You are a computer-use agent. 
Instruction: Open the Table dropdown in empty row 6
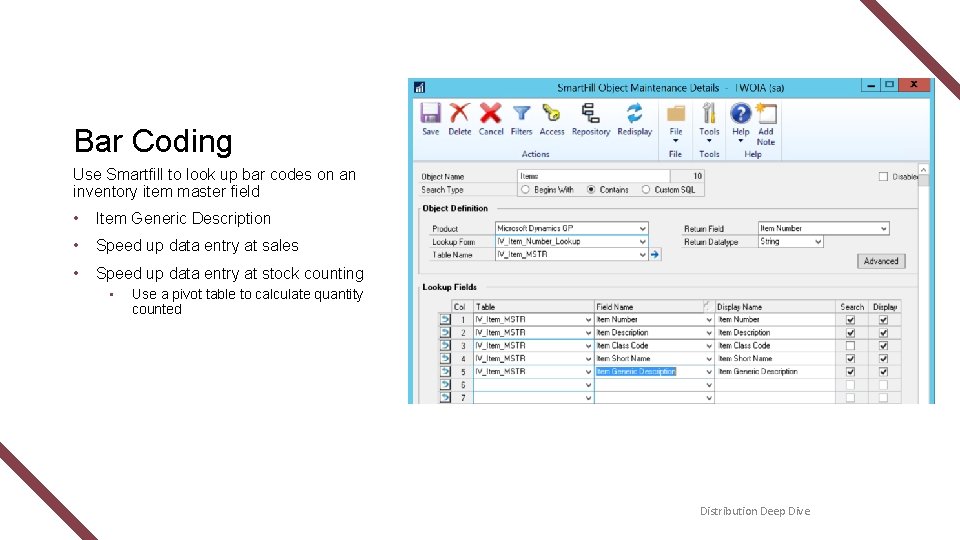click(x=588, y=384)
